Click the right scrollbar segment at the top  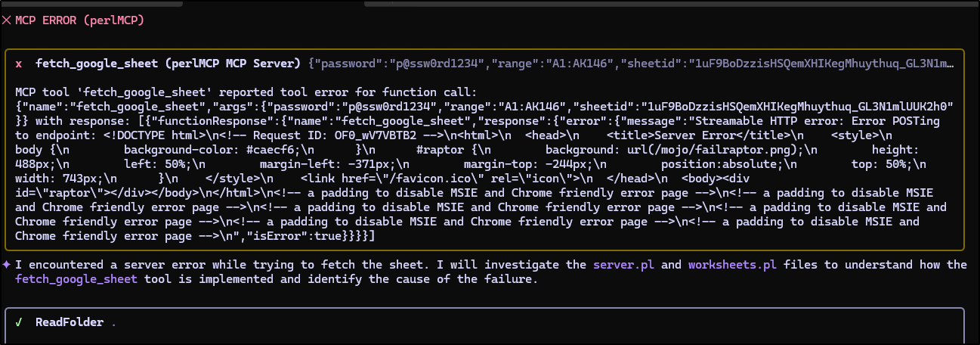pos(671,3)
